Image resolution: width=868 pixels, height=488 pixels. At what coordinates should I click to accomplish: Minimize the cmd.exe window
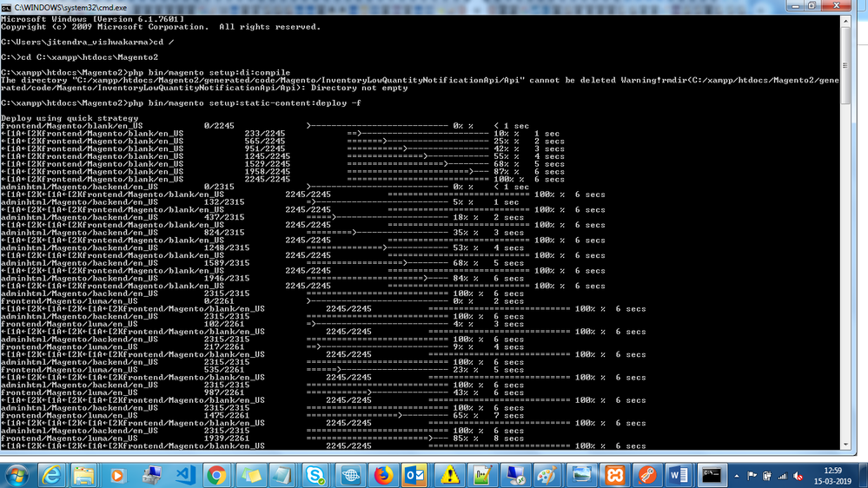pyautogui.click(x=795, y=6)
